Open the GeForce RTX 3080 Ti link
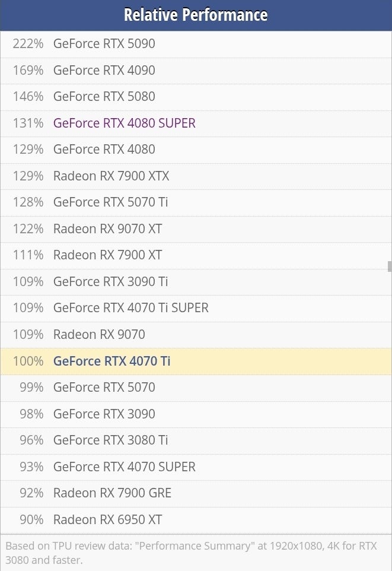Image resolution: width=392 pixels, height=571 pixels. coord(110,440)
